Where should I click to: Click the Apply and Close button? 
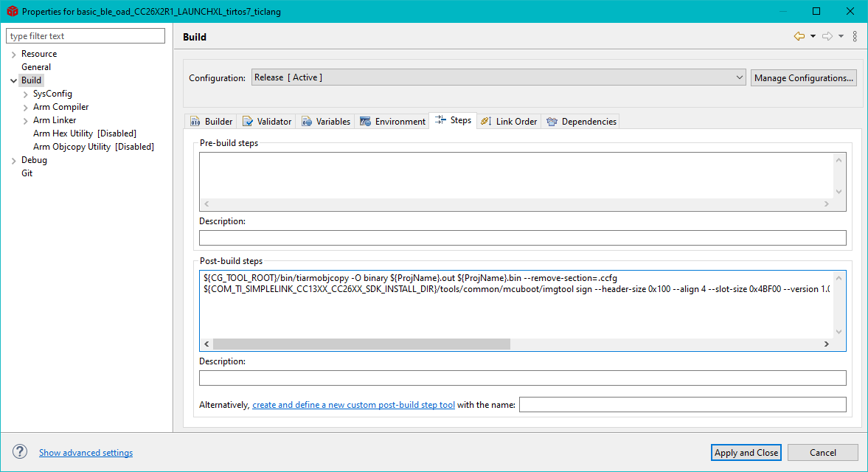[x=746, y=452]
